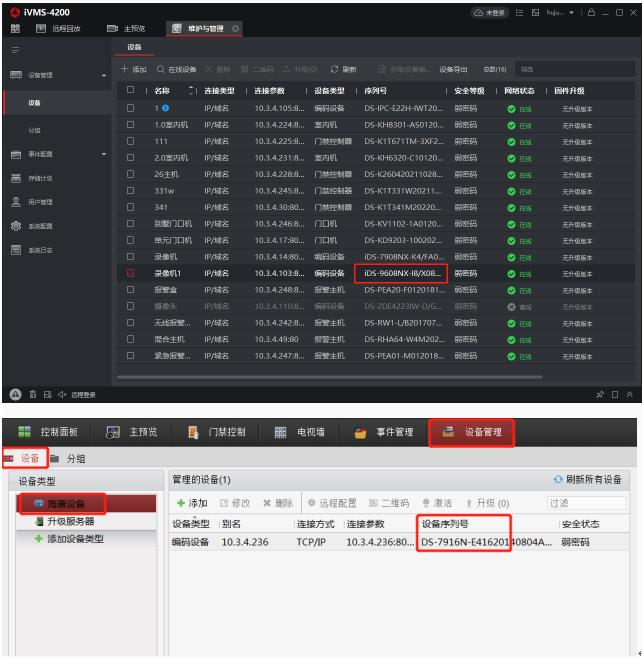The height and width of the screenshot is (658, 642).
Task: Toggle the select-all checkbox in table header
Action: click(130, 90)
